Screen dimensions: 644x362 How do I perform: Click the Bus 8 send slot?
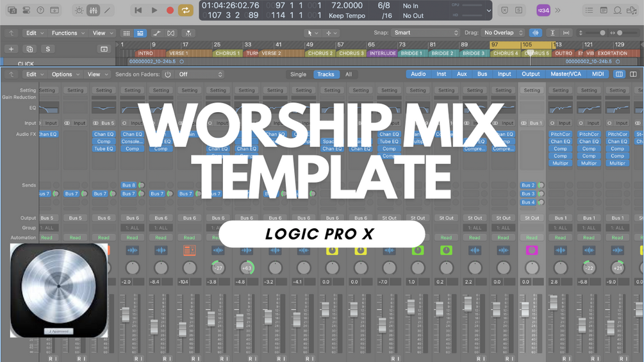tap(129, 185)
